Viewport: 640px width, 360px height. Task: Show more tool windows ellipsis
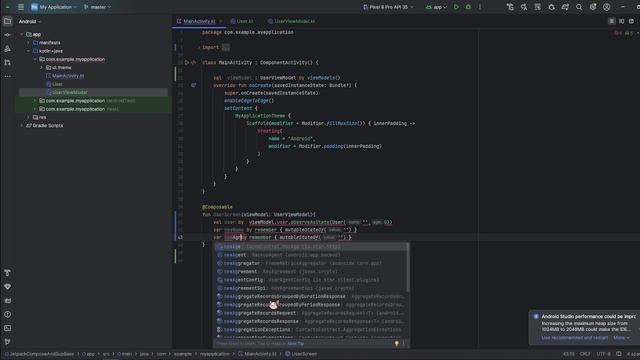[x=7, y=76]
